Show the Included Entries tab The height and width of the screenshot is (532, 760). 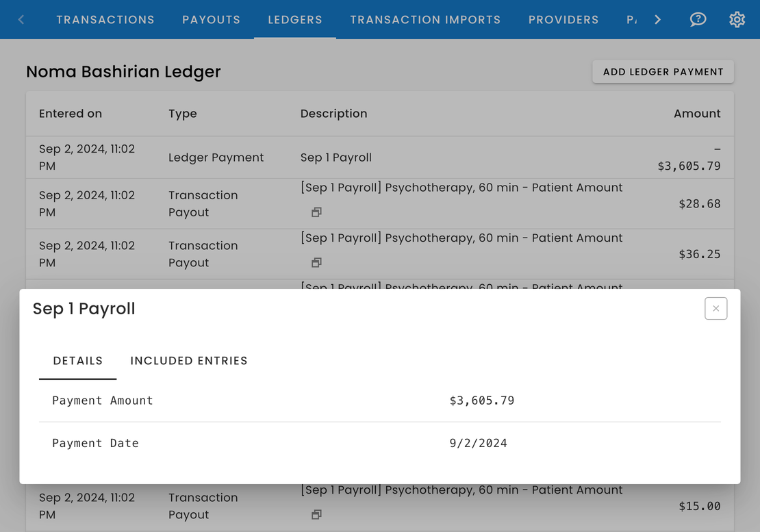pos(189,361)
